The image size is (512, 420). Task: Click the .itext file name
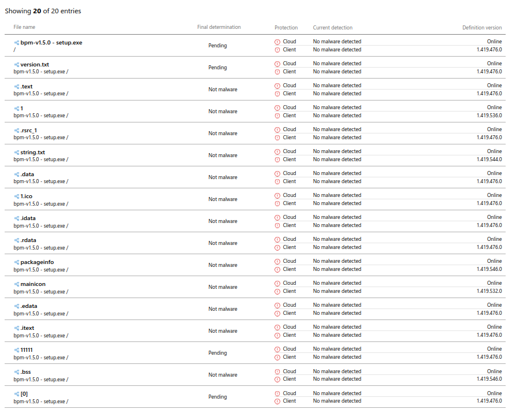click(x=27, y=328)
